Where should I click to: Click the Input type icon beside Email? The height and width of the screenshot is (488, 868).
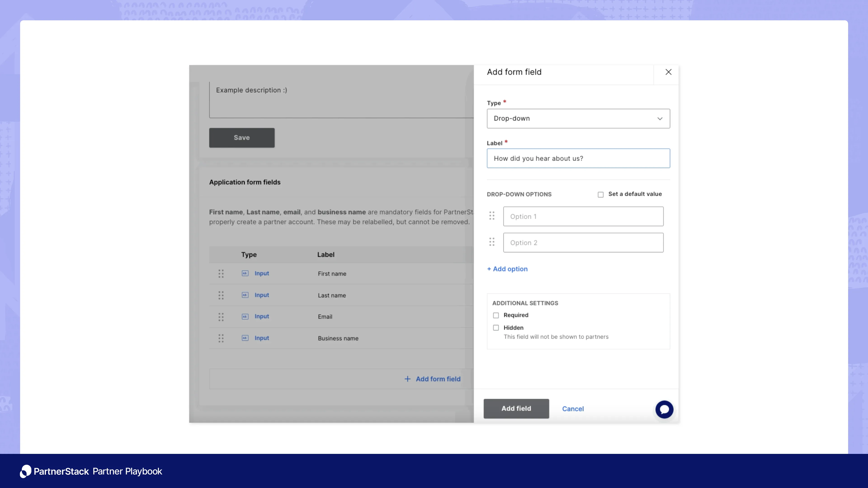pyautogui.click(x=245, y=317)
